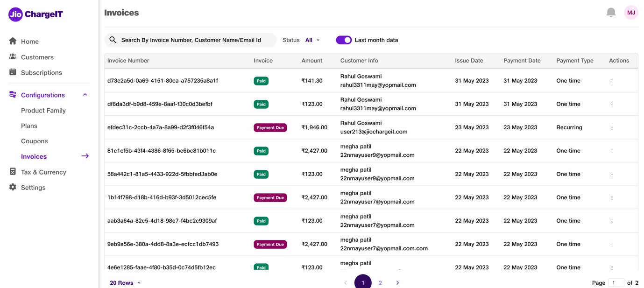Open actions menu for invoice efdec31c

(x=612, y=127)
